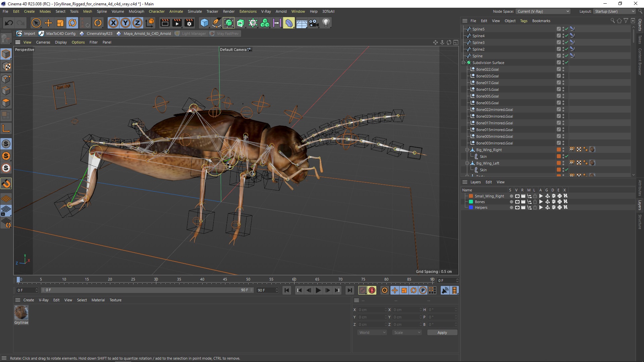Click the Undo arrow icon
The height and width of the screenshot is (362, 644).
(9, 23)
